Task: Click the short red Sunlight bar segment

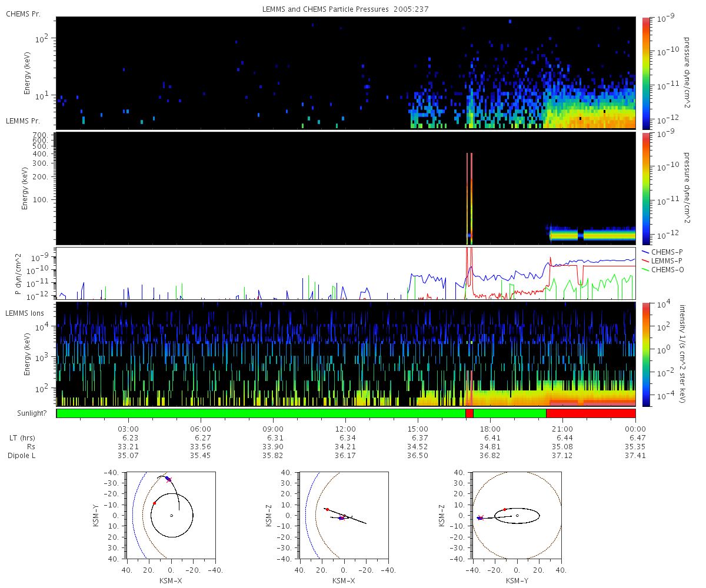Action: tap(469, 413)
